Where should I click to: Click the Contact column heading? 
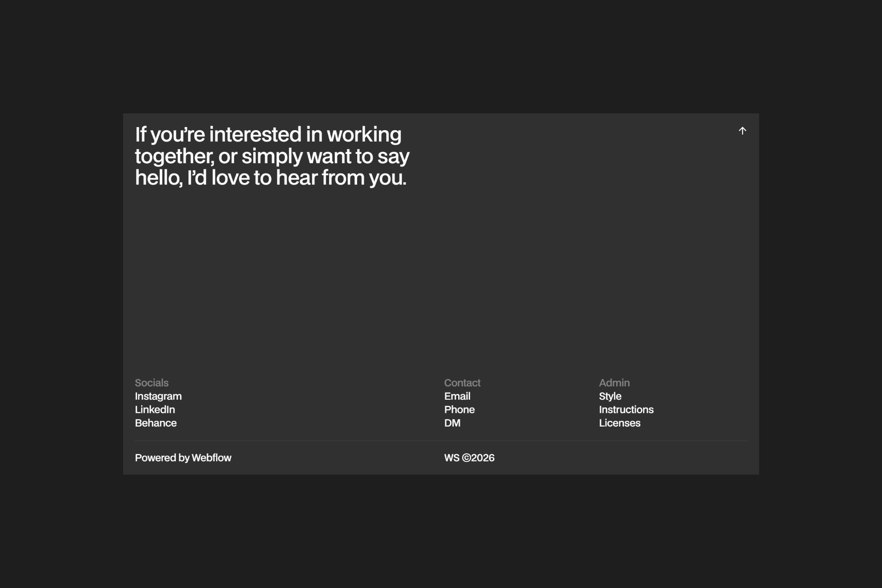(462, 383)
